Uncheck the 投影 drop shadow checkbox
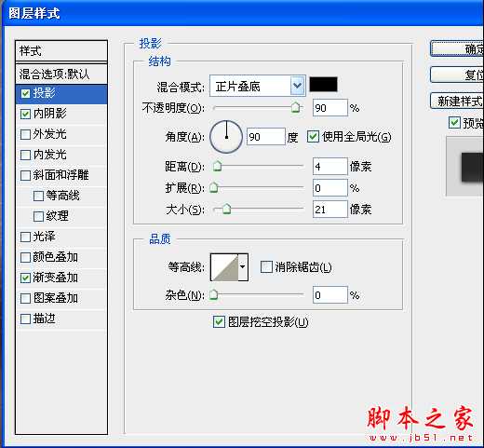Image resolution: width=484 pixels, height=448 pixels. tap(25, 93)
